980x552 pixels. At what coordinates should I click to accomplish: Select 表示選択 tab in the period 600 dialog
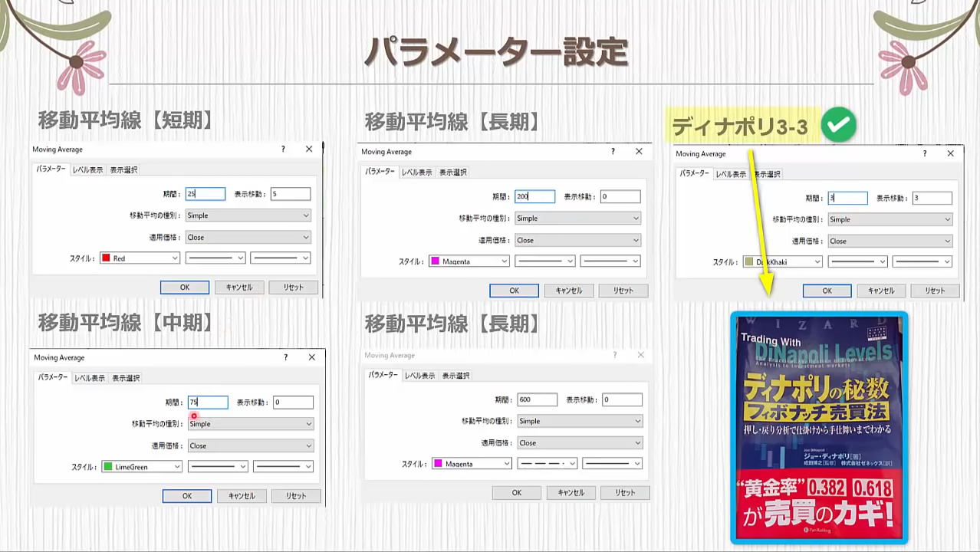[455, 376]
